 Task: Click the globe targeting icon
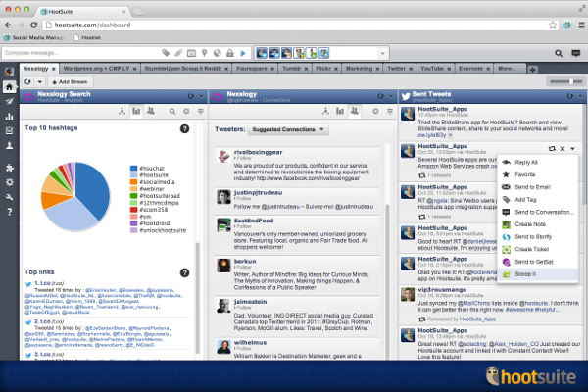click(218, 53)
